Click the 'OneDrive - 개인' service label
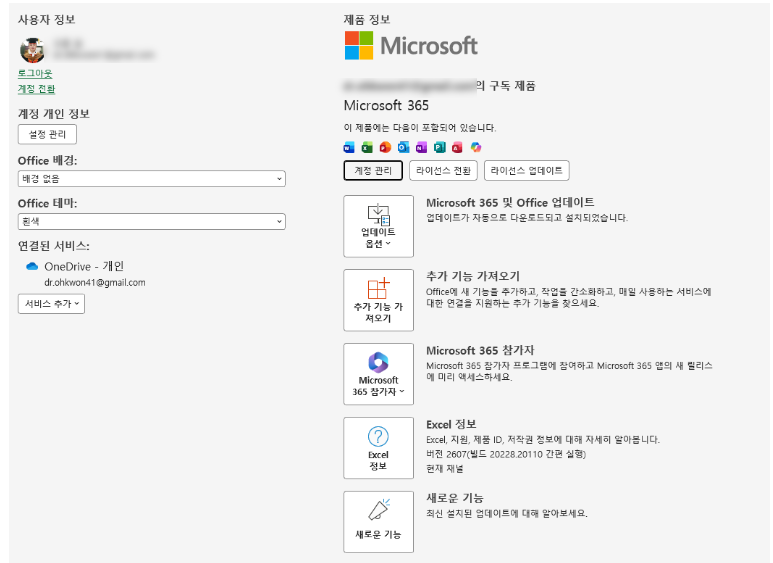 (84, 267)
